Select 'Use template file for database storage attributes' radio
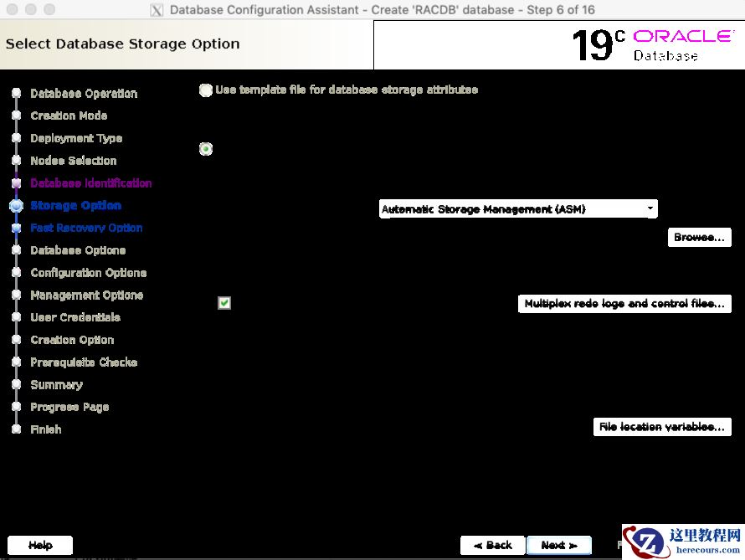 tap(206, 90)
